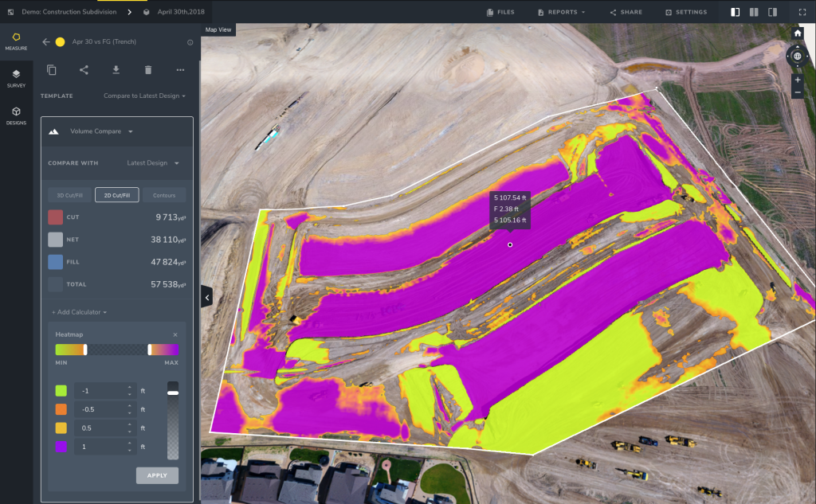Viewport: 816px width, 504px height.
Task: Open the Reports menu in top bar
Action: coord(562,12)
